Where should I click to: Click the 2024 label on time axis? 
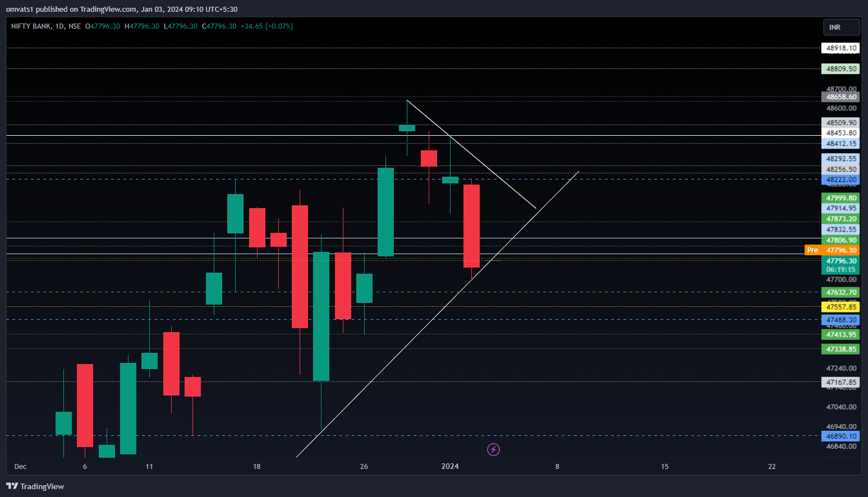coord(450,467)
